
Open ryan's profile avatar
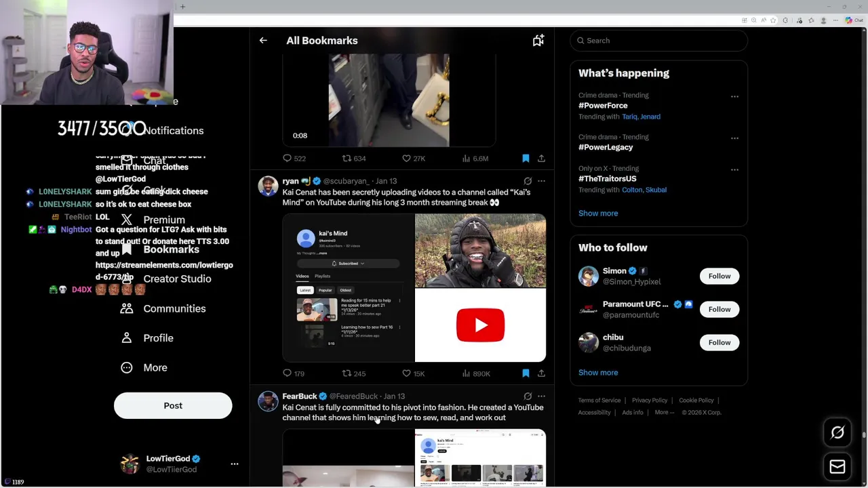pyautogui.click(x=268, y=186)
